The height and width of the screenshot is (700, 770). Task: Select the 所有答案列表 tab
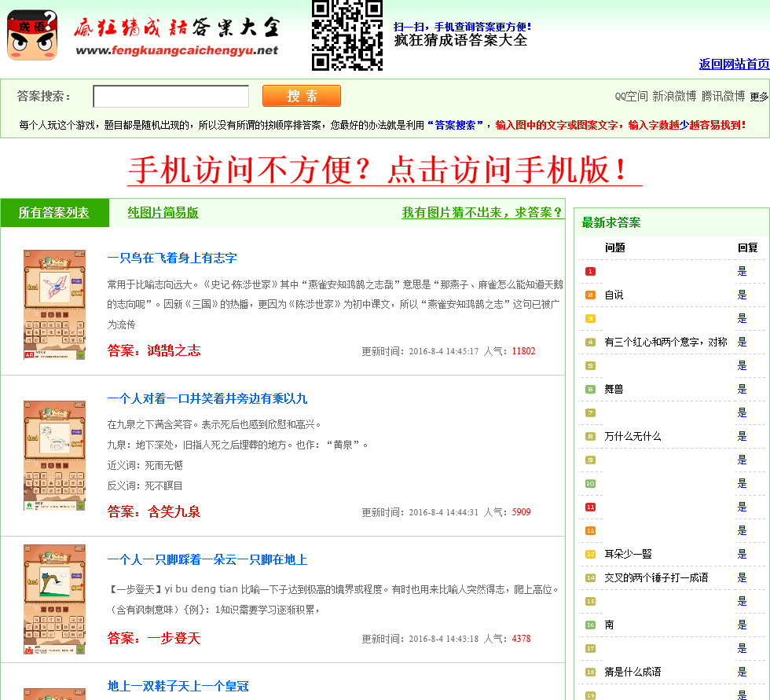[x=54, y=213]
